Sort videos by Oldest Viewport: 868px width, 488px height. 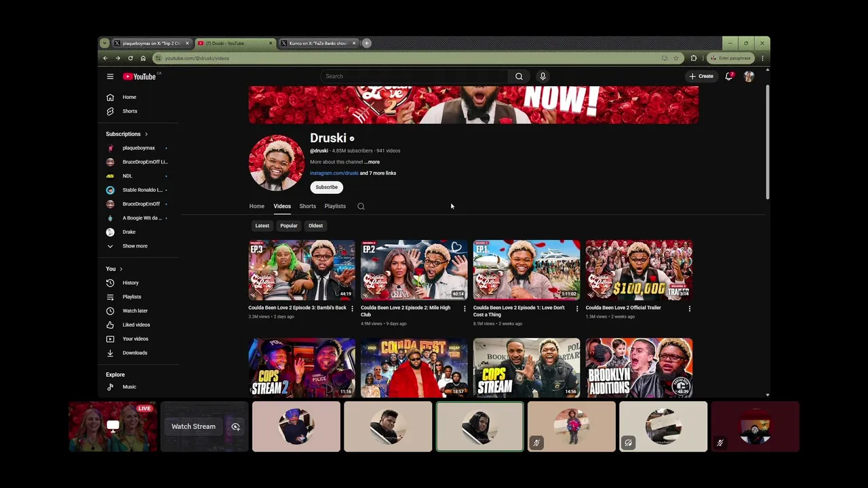pyautogui.click(x=315, y=226)
